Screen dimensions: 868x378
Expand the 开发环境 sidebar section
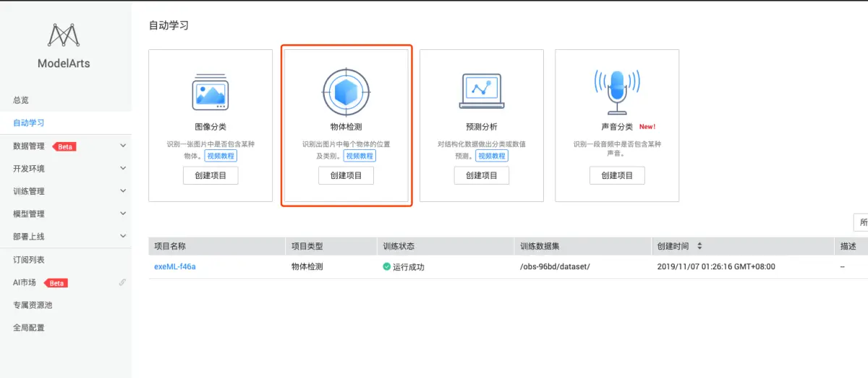(x=122, y=169)
